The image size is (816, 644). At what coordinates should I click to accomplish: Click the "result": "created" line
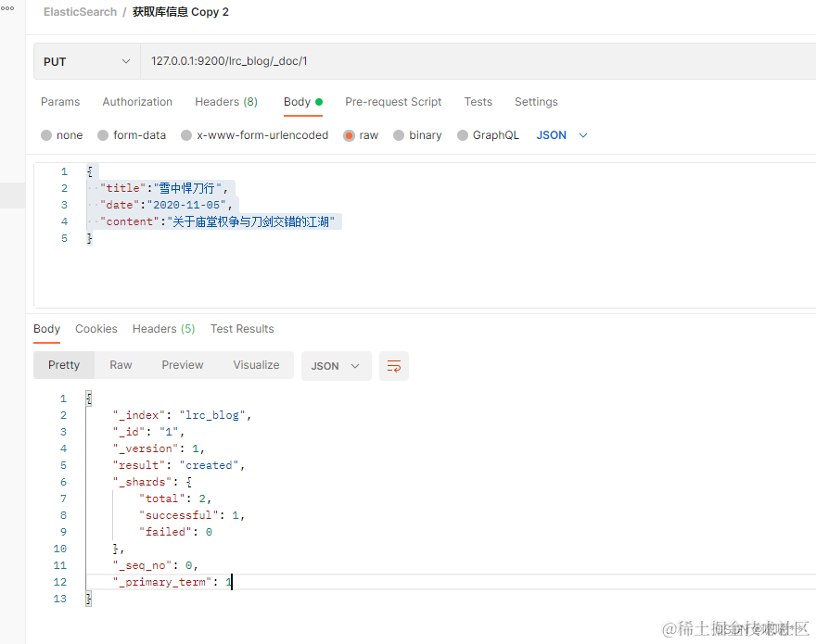coord(179,465)
